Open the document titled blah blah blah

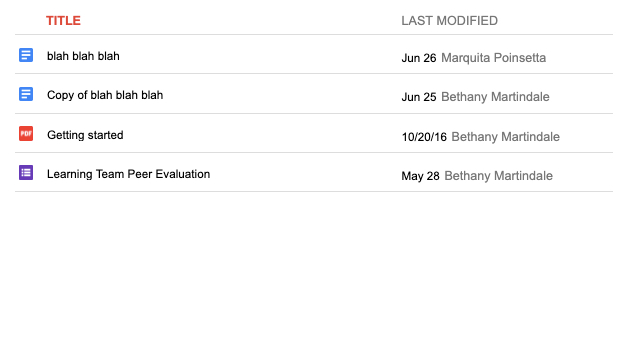[83, 56]
